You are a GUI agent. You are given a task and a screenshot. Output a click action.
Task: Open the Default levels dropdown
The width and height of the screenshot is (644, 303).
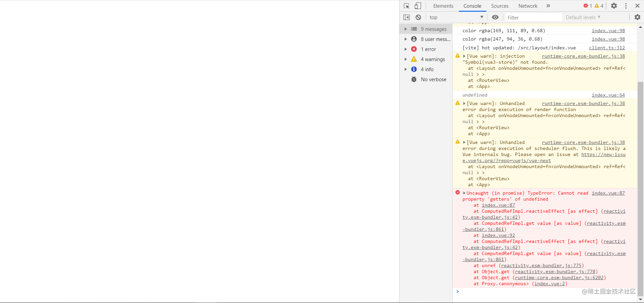click(x=583, y=17)
